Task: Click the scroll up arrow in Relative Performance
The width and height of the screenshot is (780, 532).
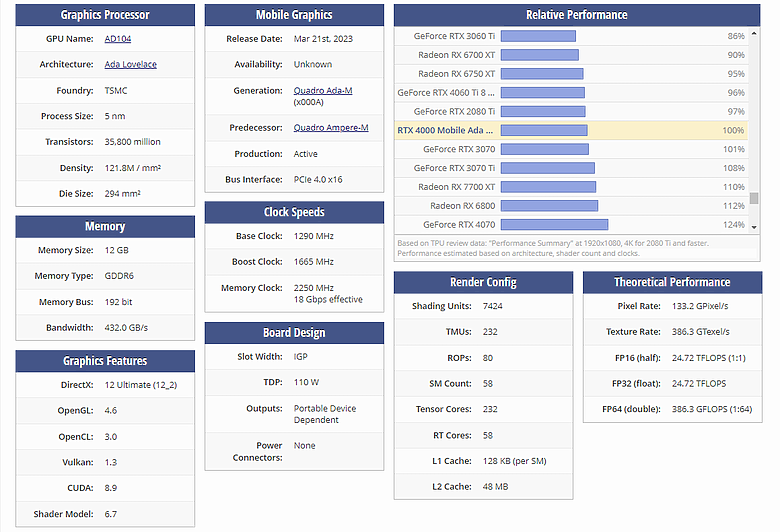Action: point(754,33)
